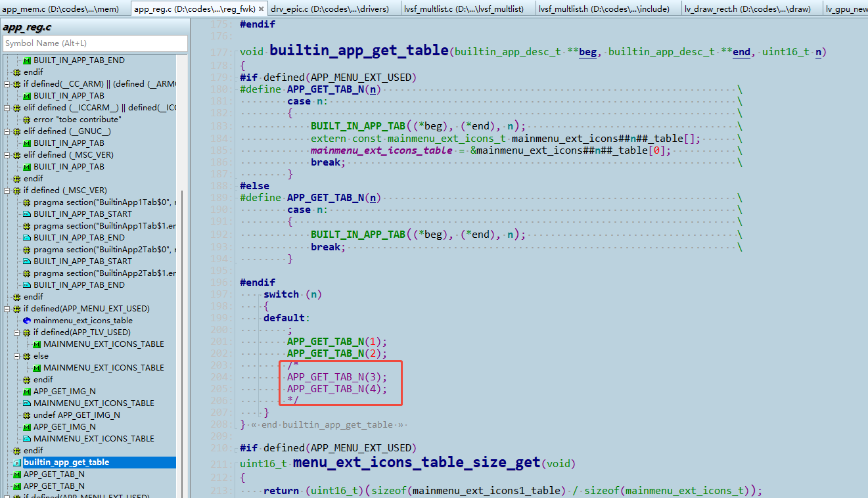Viewport: 868px width, 498px height.
Task: Click hash icon of elif defined (__ICCARM__)
Action: pyautogui.click(x=17, y=108)
